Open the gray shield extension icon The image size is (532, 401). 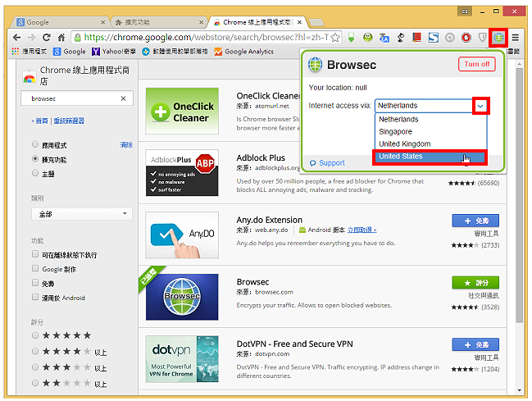pos(482,38)
